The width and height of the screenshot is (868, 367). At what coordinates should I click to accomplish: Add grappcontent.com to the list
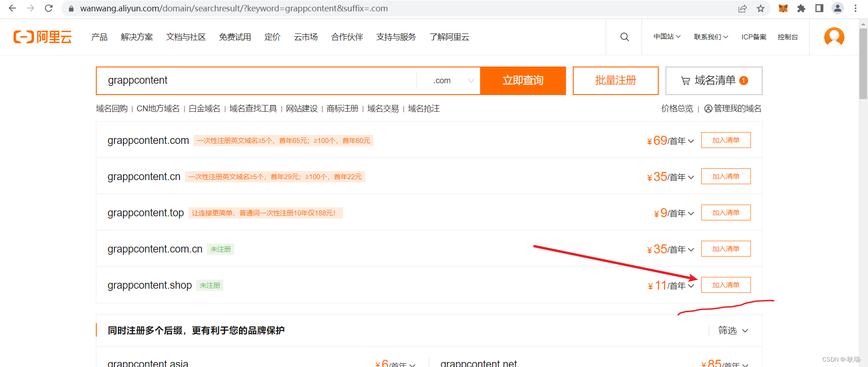click(x=726, y=140)
